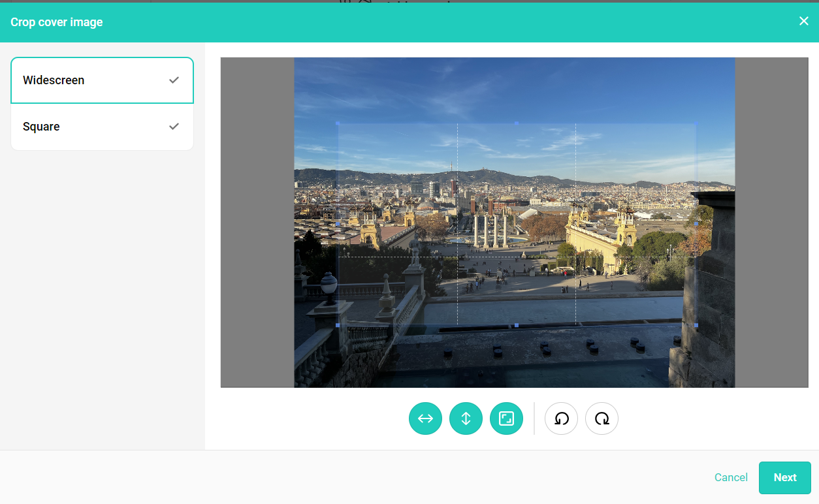Cancel the cover image crop
The height and width of the screenshot is (504, 819).
point(731,477)
